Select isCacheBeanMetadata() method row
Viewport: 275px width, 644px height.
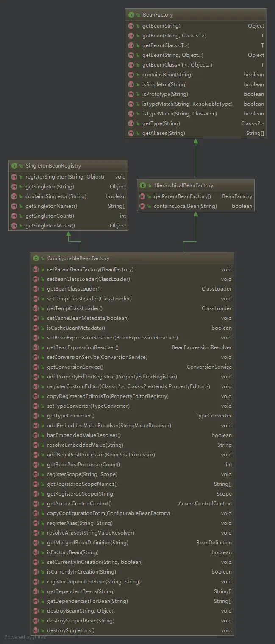(x=132, y=328)
